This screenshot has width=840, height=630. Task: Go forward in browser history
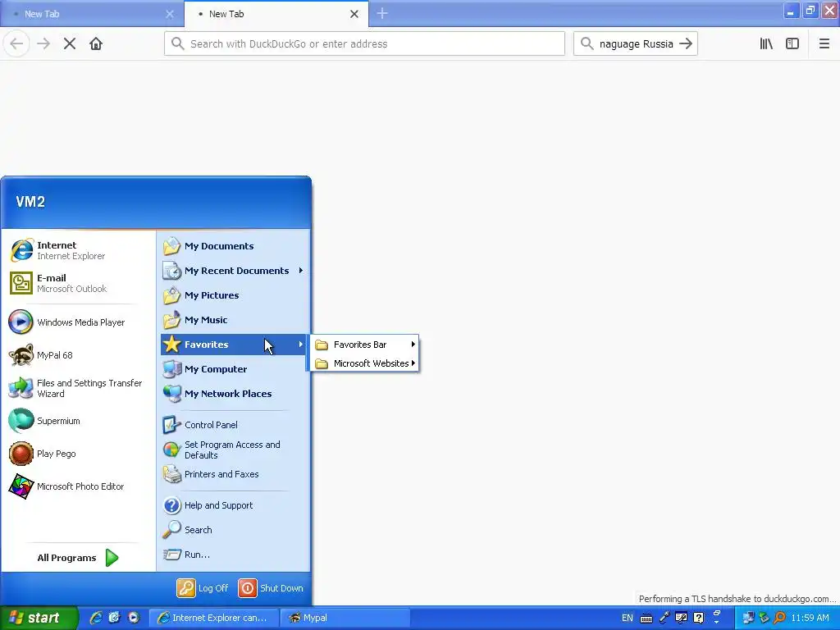tap(43, 43)
